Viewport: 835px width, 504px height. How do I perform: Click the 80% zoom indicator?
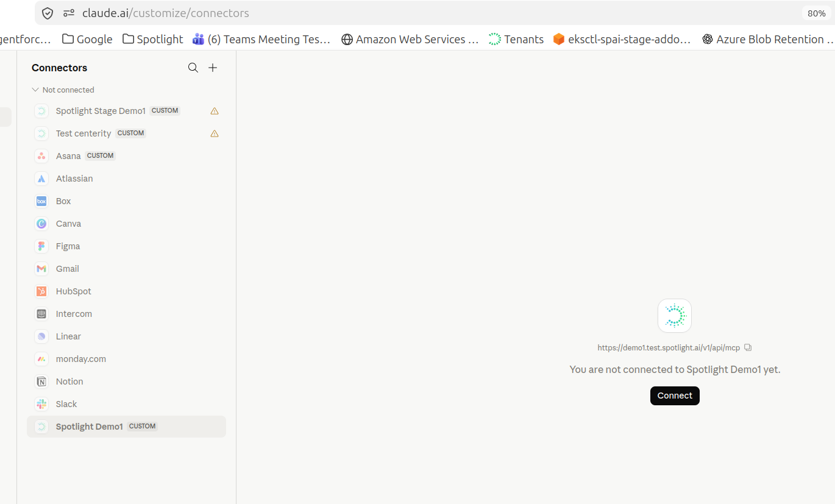pos(816,13)
